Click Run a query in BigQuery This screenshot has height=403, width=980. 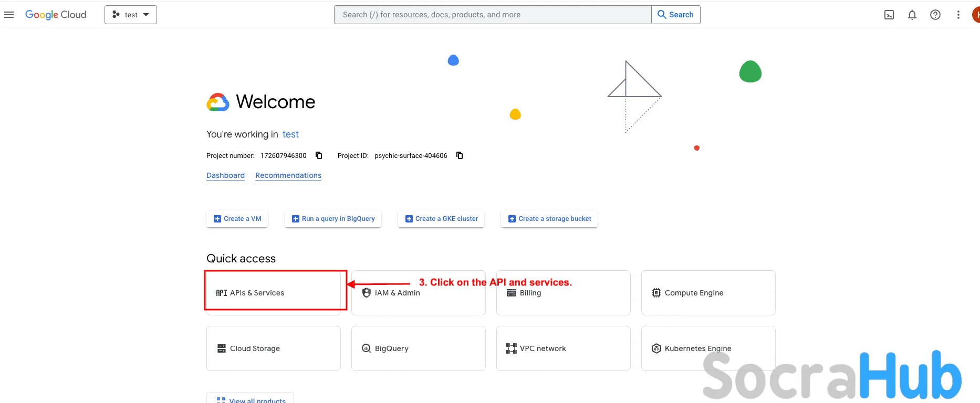click(x=333, y=219)
